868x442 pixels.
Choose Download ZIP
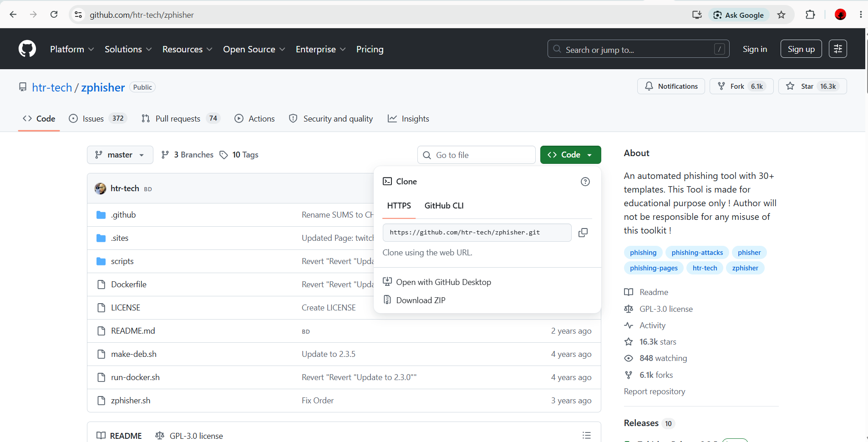[421, 300]
